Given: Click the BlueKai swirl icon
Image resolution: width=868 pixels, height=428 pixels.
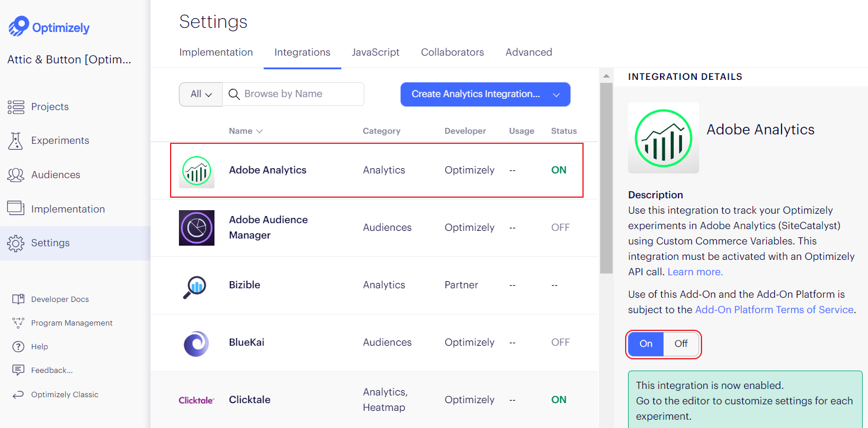Looking at the screenshot, I should click(196, 343).
